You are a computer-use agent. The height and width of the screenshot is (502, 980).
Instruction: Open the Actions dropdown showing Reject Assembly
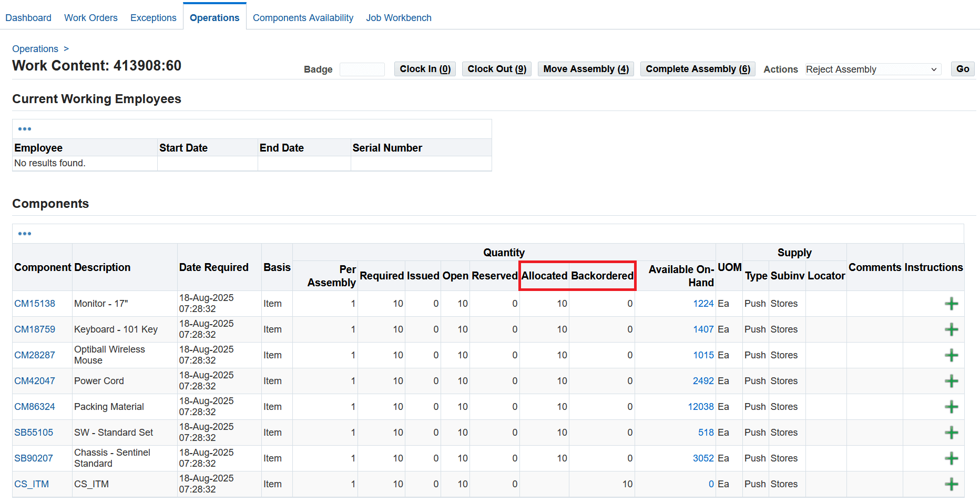point(872,69)
